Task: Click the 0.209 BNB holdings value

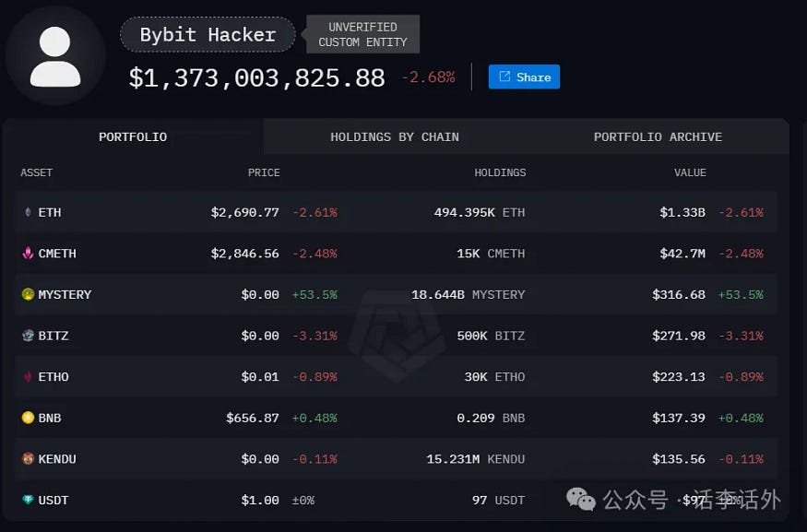Action: 491,419
